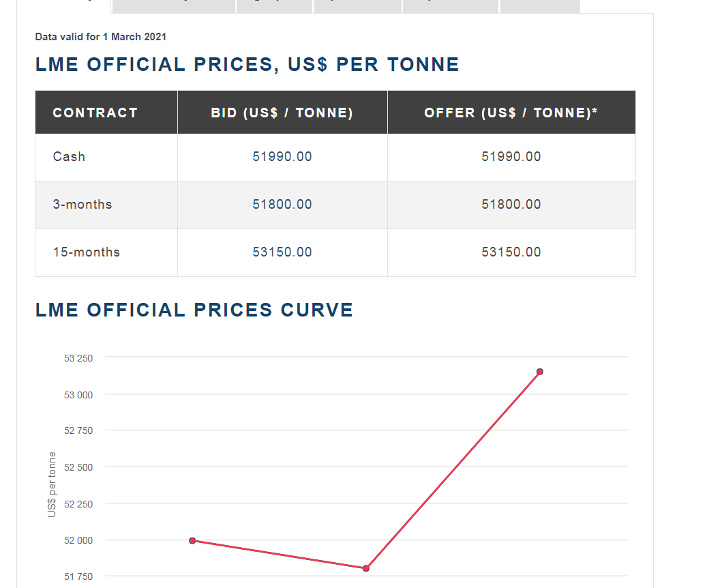722x588 pixels.
Task: Click the 3-months offer price 51800.00
Action: 511,205
